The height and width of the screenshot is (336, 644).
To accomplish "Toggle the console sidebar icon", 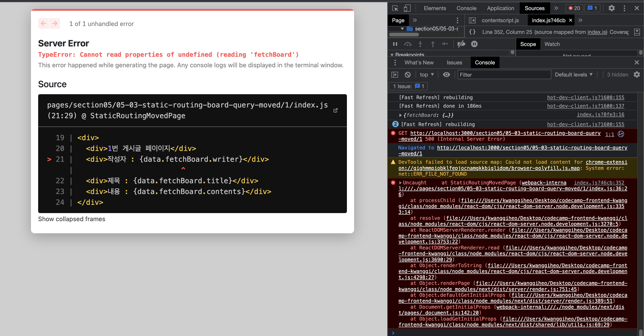I will [x=394, y=75].
